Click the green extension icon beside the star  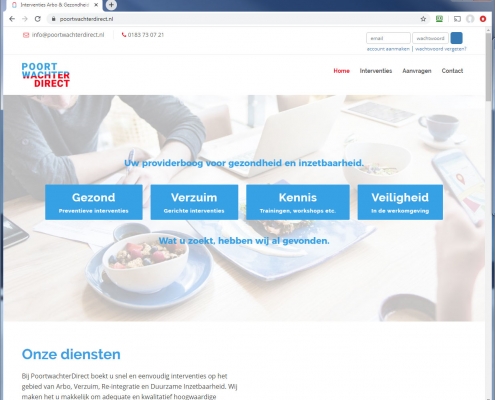click(439, 19)
